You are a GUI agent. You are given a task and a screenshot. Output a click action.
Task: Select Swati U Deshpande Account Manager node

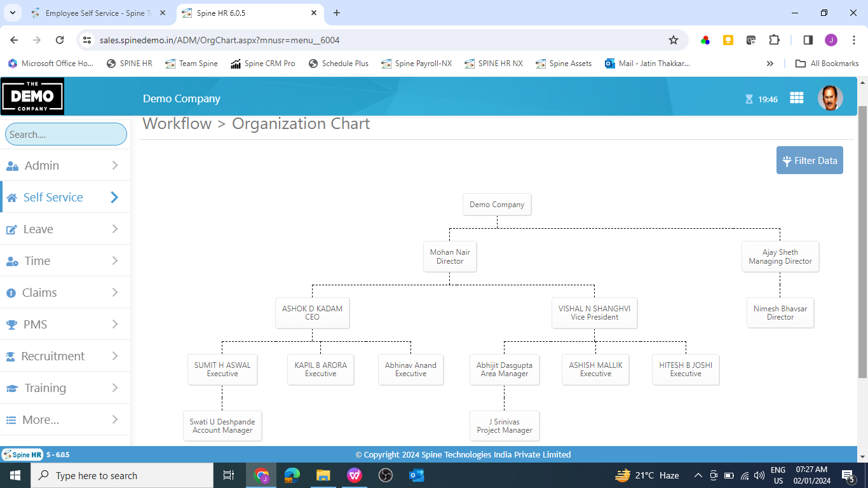(x=222, y=426)
